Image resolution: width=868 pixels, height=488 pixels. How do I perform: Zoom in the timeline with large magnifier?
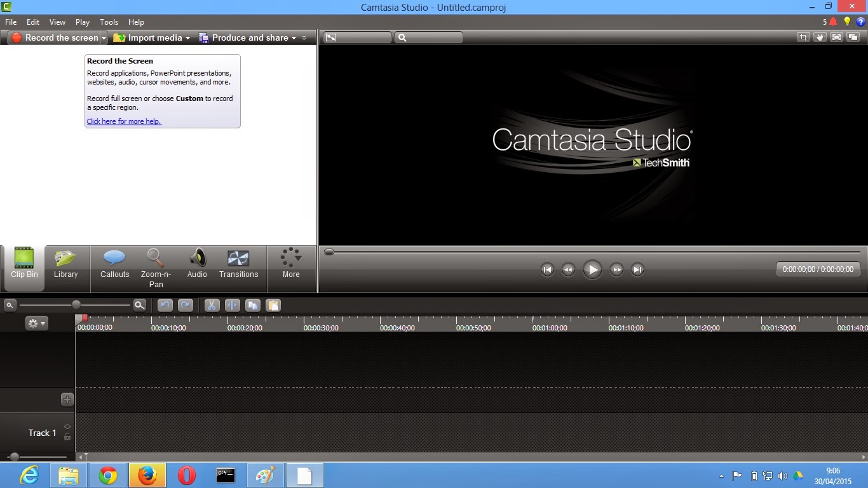click(x=140, y=305)
